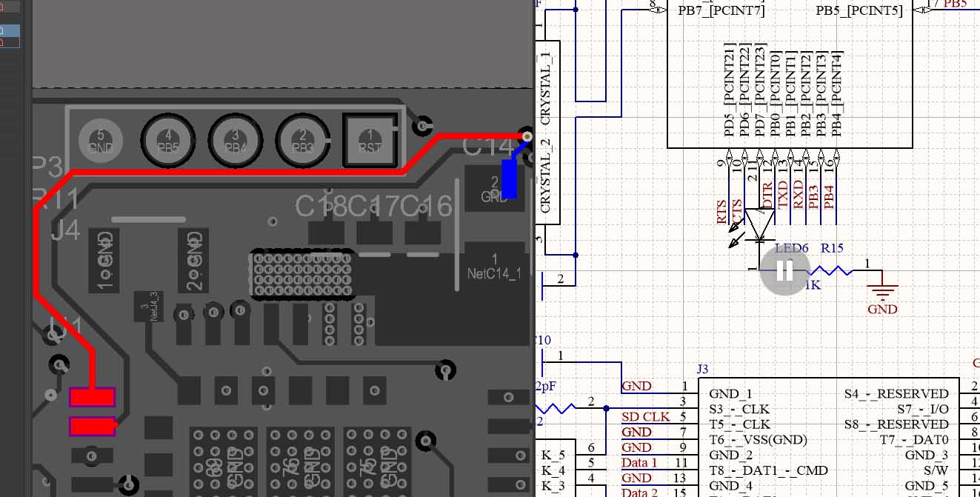The height and width of the screenshot is (497, 980).
Task: Click the Data 1 net label
Action: pyautogui.click(x=639, y=463)
